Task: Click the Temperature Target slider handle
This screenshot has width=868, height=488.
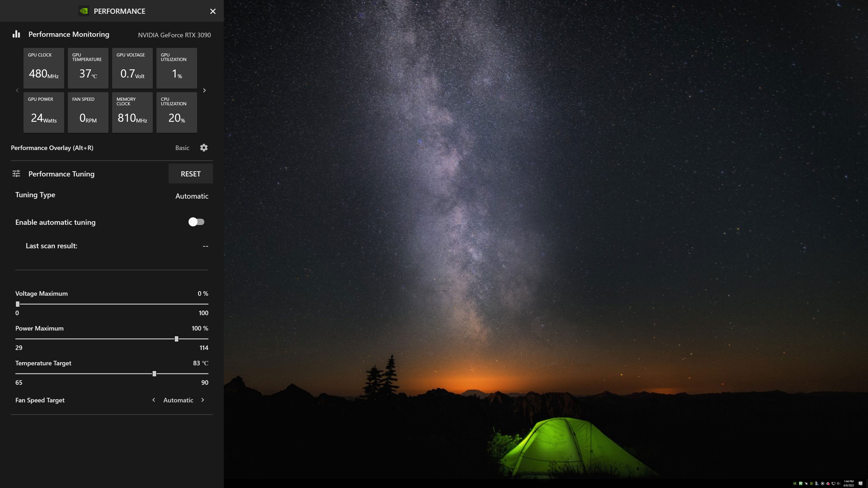Action: tap(154, 373)
